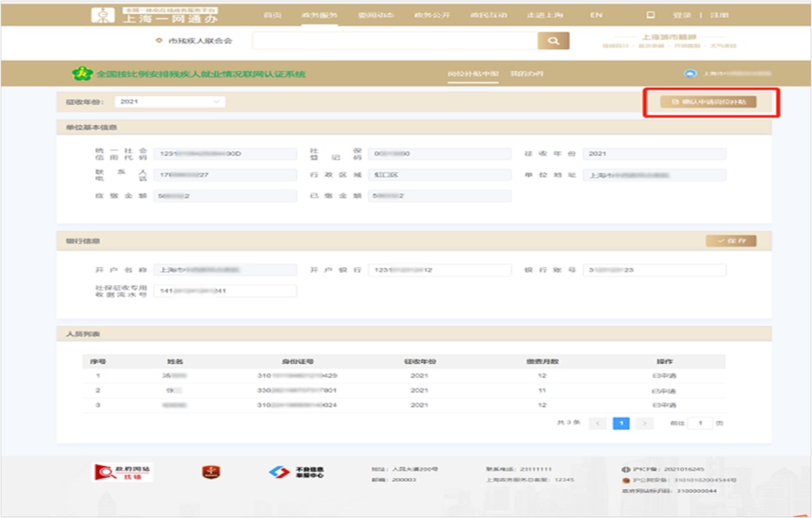Click the go-to-page number input box

pyautogui.click(x=700, y=423)
